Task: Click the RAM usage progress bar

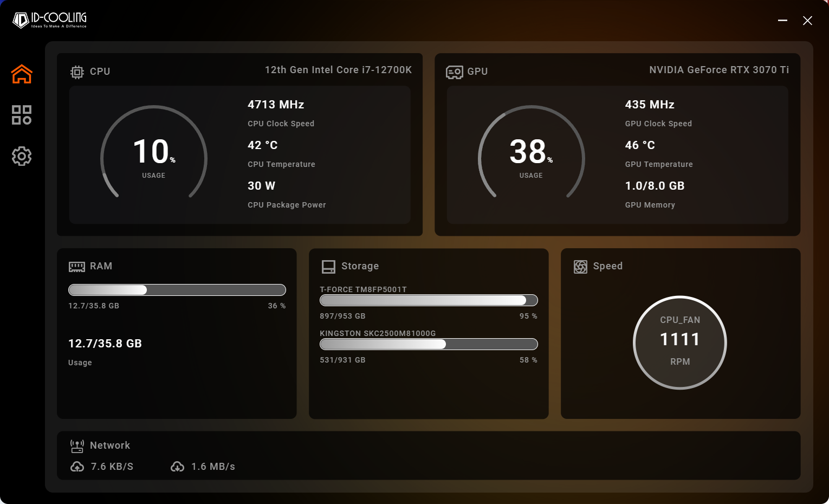Action: (177, 290)
